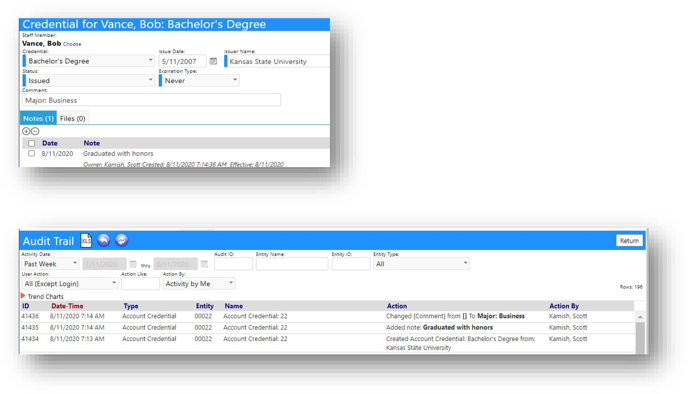Screen dimensions: 688x394
Task: Open the Status dropdown showing Issued
Action: click(x=89, y=81)
